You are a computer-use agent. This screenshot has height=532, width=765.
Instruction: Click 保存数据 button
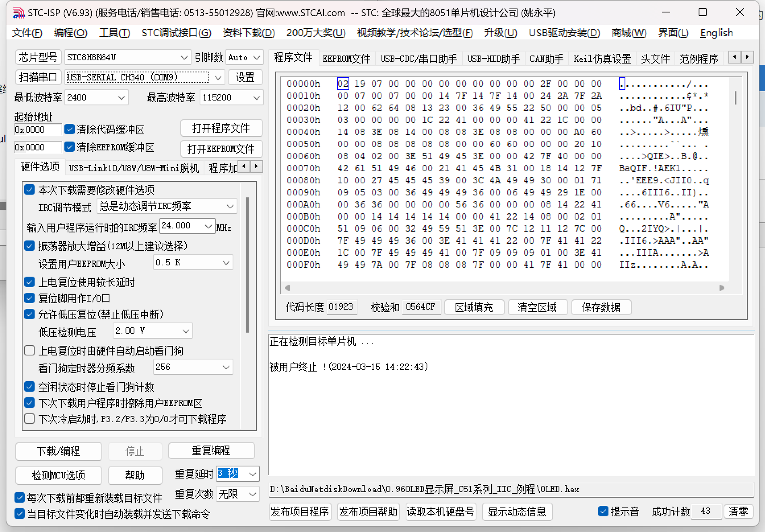coord(601,307)
